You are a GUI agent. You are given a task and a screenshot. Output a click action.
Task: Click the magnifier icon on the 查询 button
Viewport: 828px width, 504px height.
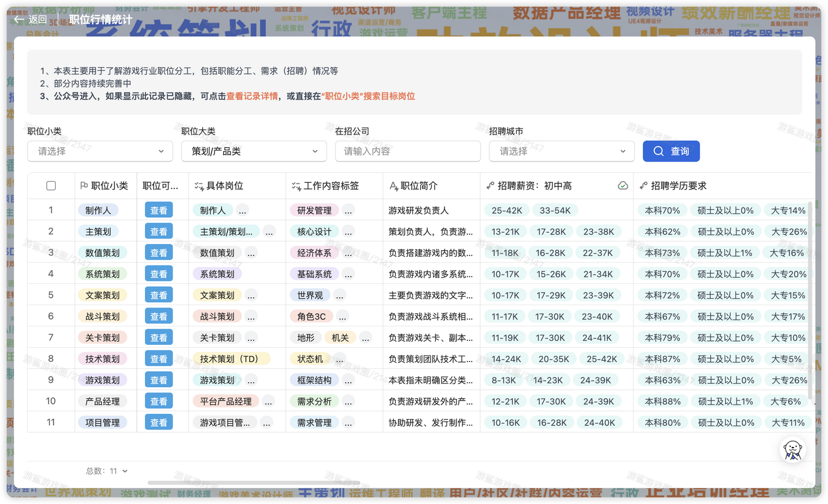coord(659,151)
